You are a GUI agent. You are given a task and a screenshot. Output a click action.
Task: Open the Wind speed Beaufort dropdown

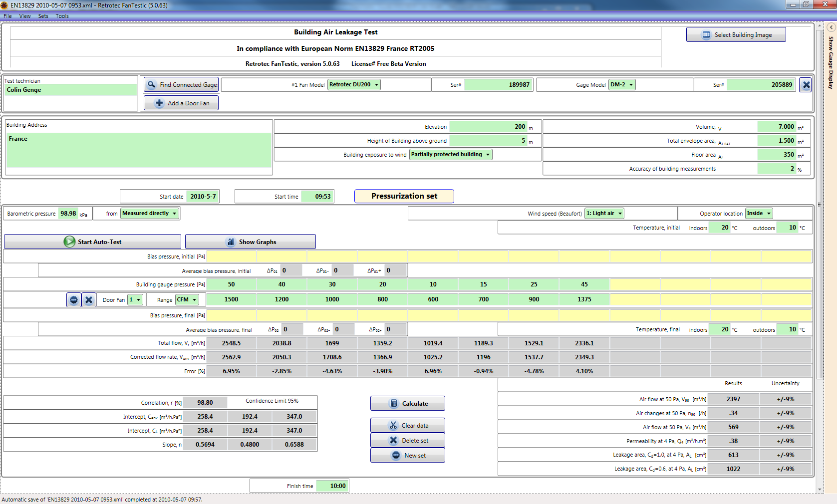click(x=604, y=214)
